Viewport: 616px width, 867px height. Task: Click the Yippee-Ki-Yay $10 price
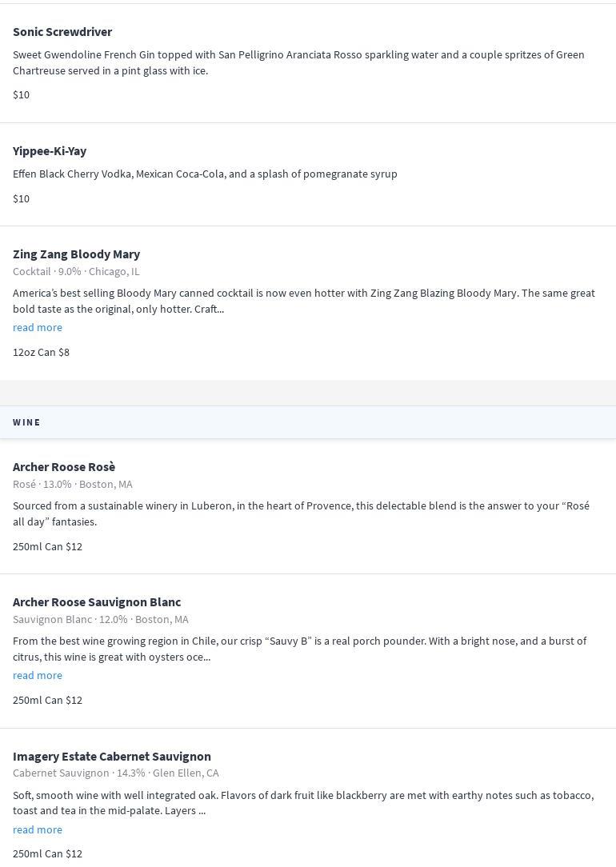(x=21, y=198)
